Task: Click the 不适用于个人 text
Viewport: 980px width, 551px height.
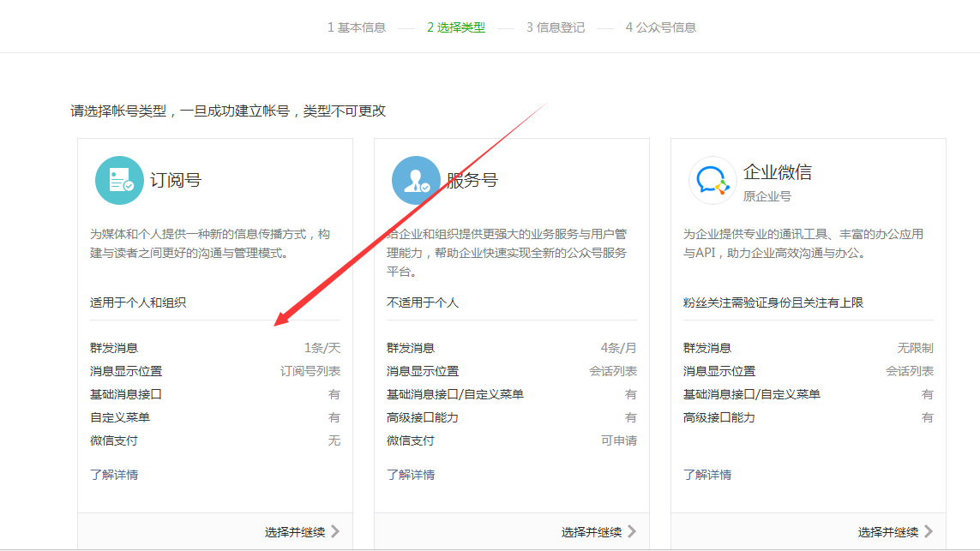Action: [423, 303]
